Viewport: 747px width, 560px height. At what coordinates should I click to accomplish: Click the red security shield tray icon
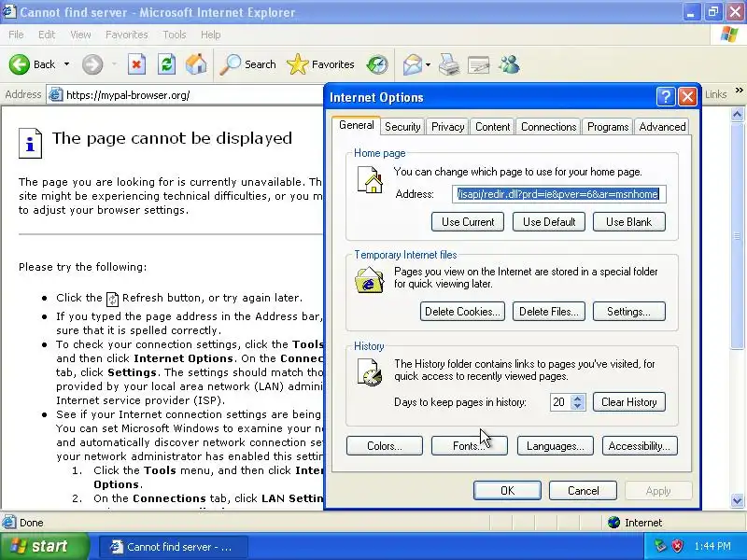678,546
